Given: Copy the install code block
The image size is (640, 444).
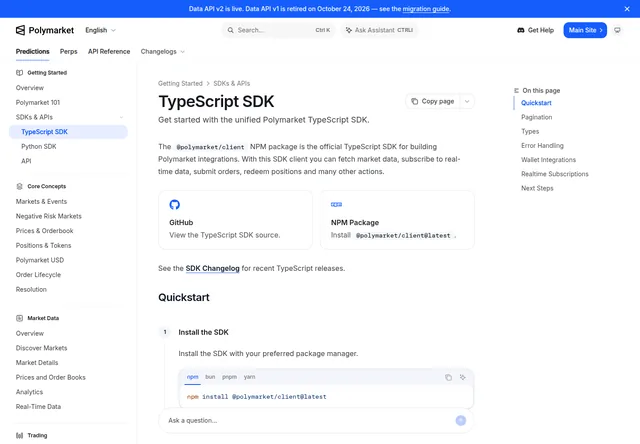Looking at the screenshot, I should (448, 377).
